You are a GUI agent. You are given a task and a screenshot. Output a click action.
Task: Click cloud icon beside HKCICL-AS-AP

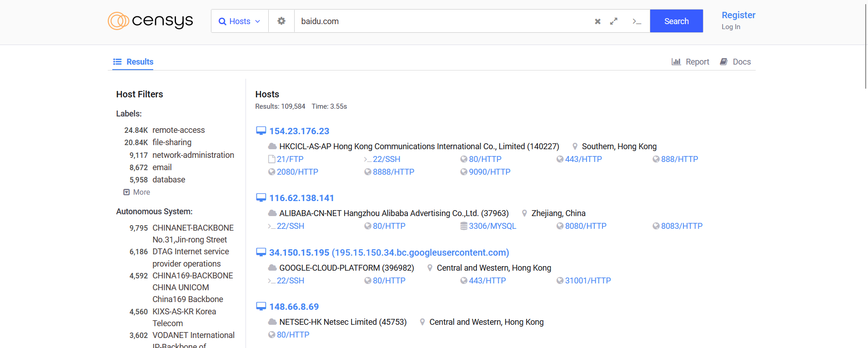[272, 146]
